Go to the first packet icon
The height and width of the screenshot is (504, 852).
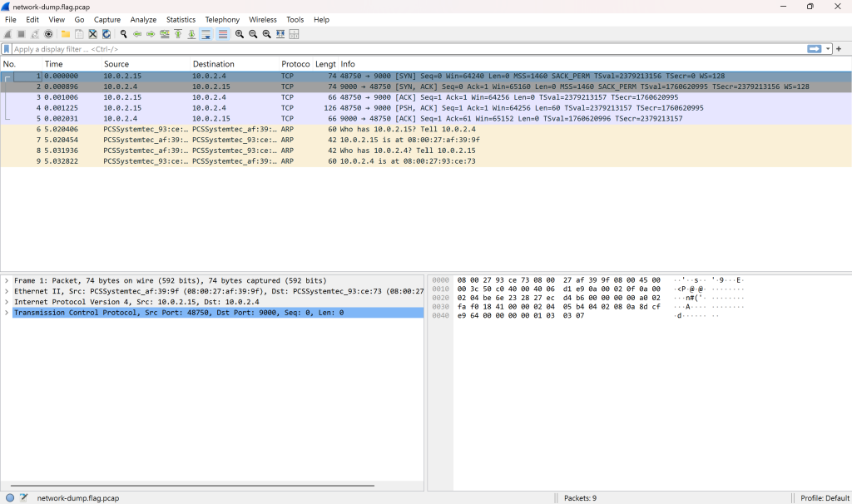tap(178, 34)
